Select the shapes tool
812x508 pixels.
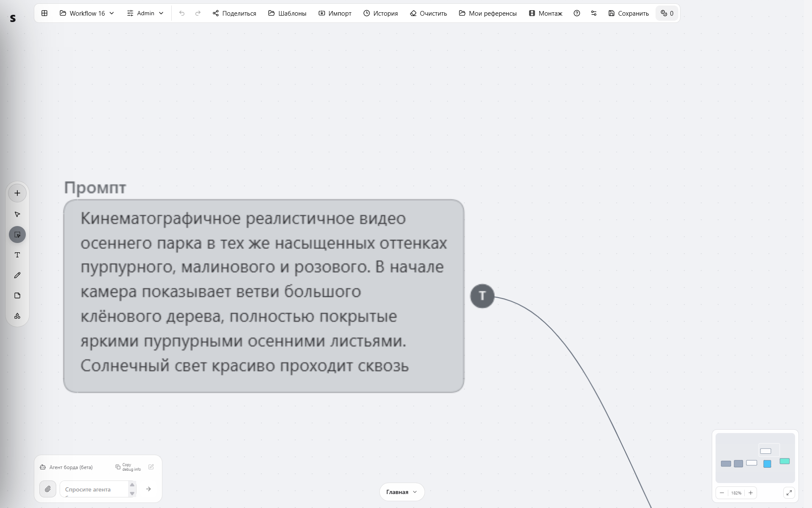[x=17, y=316]
